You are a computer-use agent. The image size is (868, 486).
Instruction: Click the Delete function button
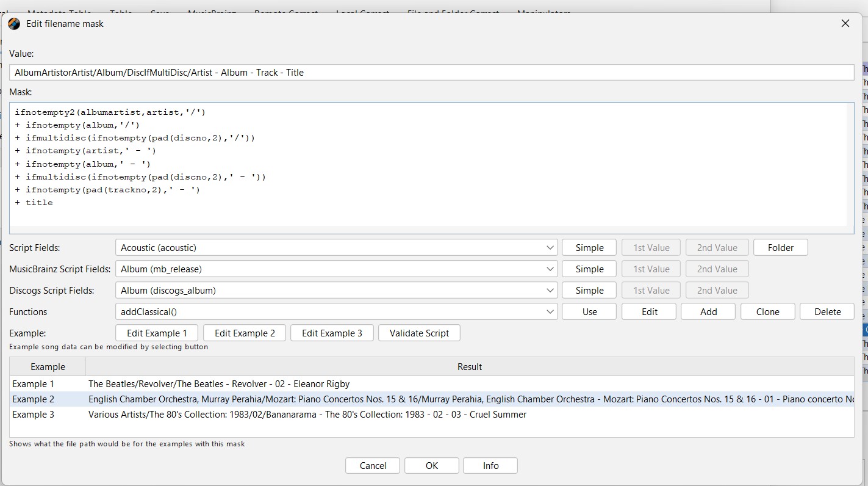coord(827,311)
